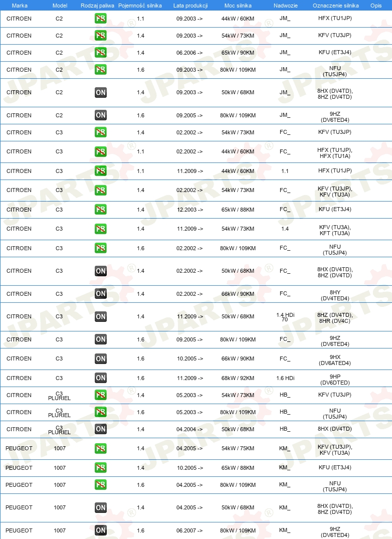Click 'PEUGEOT' in the 06.2007 9HZ row
392x539 pixels.
19,530
